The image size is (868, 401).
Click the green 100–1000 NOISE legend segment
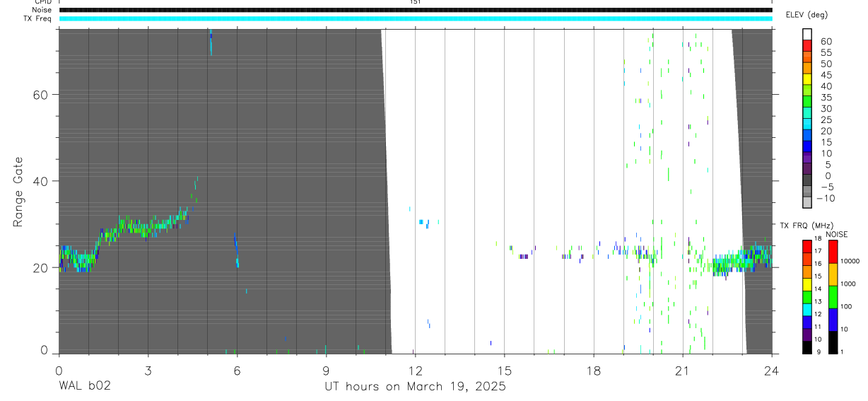(833, 296)
